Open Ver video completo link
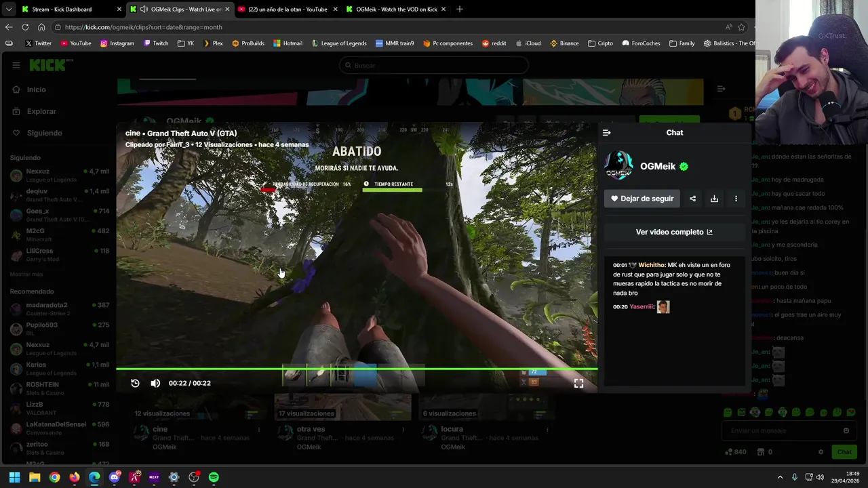 [674, 232]
